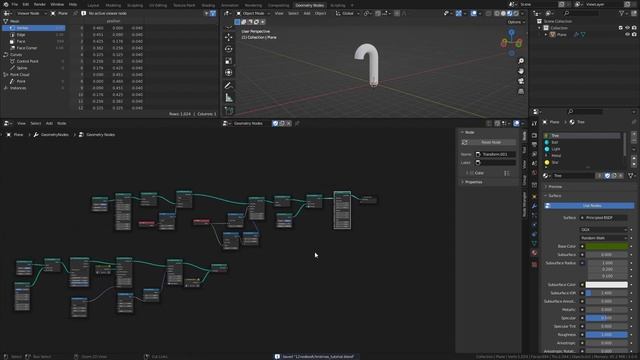Select the Scale tool in viewport toolbar
This screenshot has width=640, height=360.
pyautogui.click(x=229, y=61)
